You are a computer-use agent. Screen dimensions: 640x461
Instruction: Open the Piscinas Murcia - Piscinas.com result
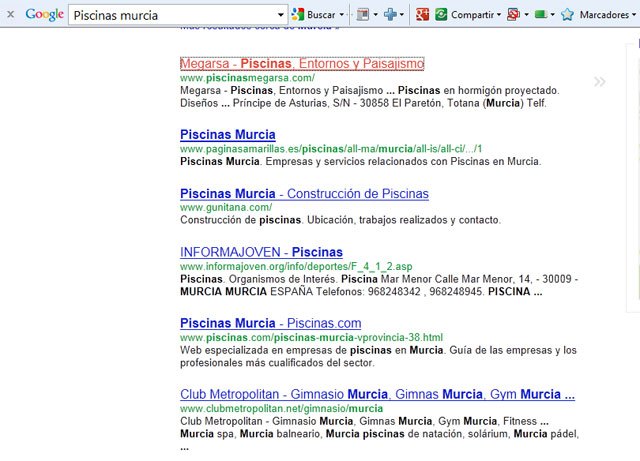point(271,323)
